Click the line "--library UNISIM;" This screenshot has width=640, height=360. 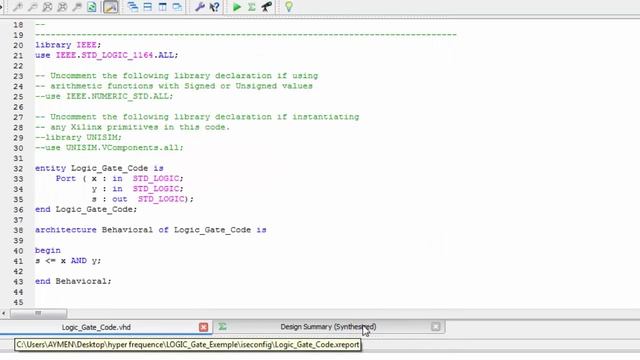pyautogui.click(x=78, y=138)
